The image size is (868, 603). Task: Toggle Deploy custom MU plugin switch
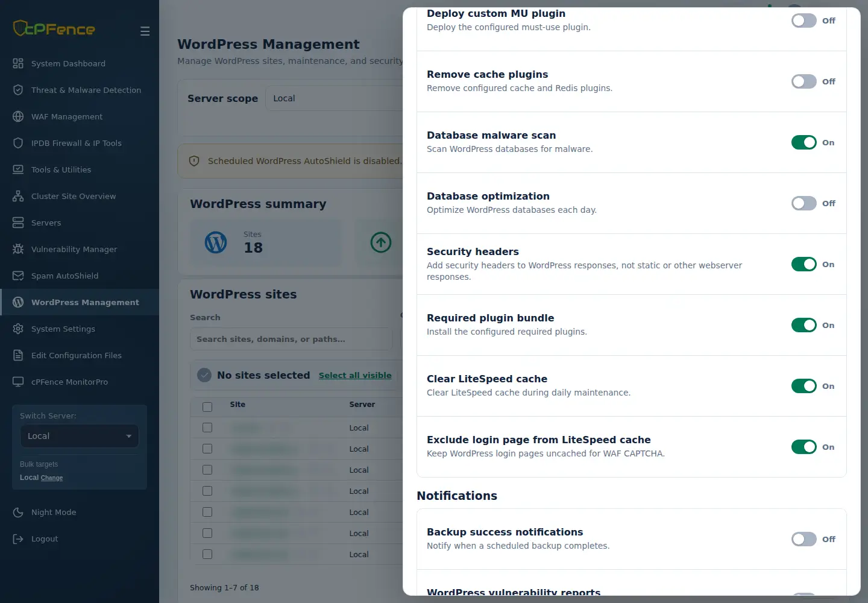point(804,21)
